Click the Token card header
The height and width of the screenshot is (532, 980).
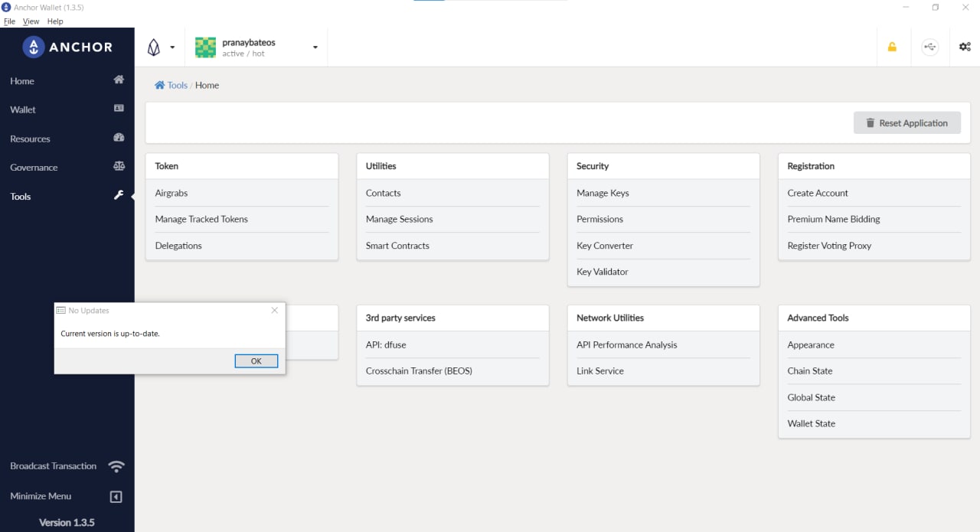coord(241,166)
